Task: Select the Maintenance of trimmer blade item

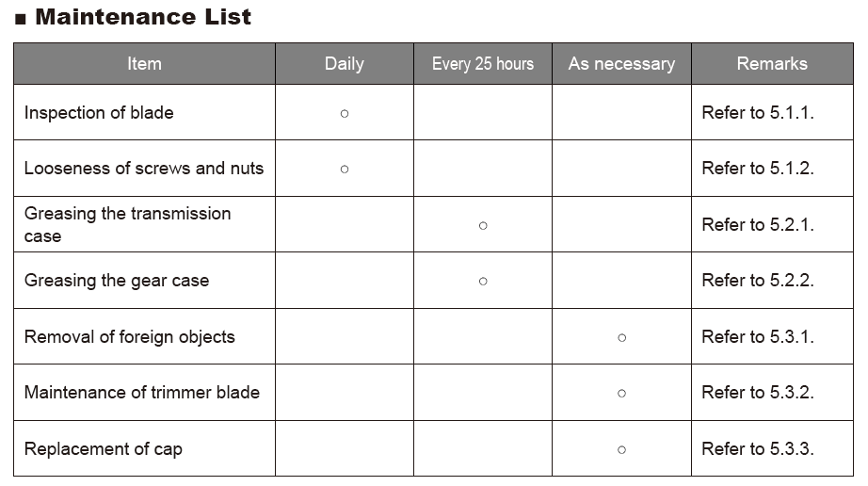Action: point(142,393)
